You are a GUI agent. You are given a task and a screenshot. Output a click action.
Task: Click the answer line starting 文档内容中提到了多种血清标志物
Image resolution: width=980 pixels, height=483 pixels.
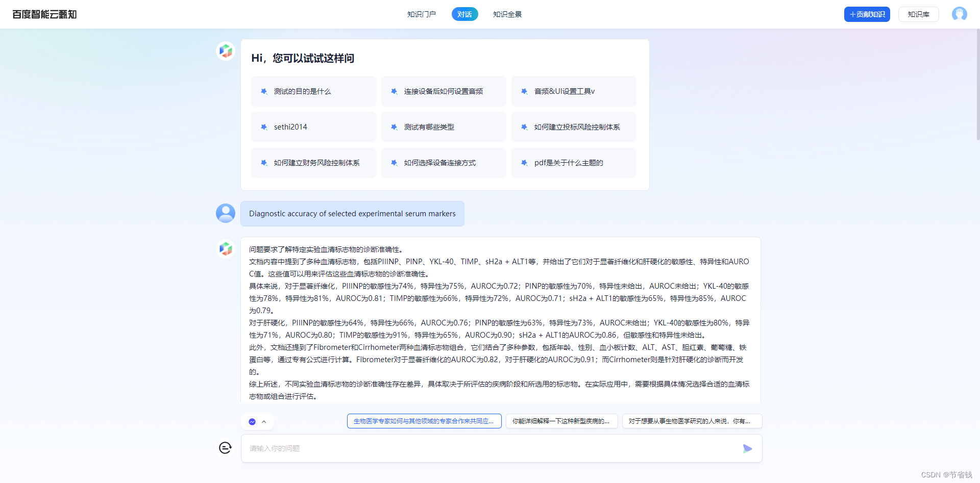point(499,268)
